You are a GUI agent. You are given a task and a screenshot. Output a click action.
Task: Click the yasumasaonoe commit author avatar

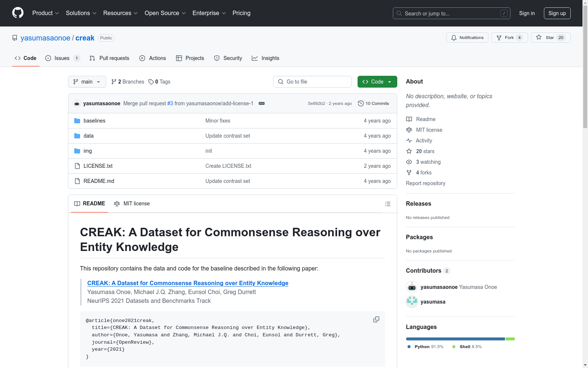point(77,103)
